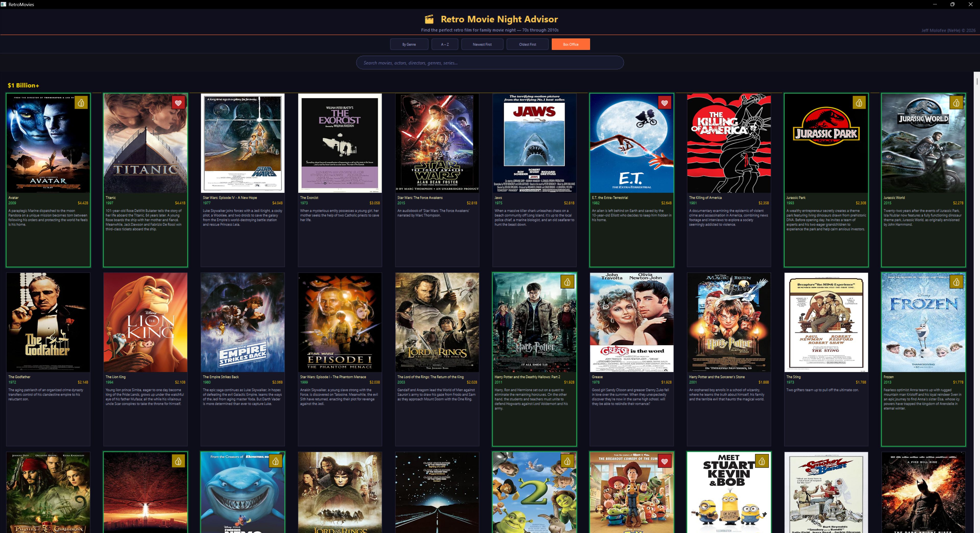Open The Killing of America poster
Screen dimensions: 980x533
pyautogui.click(x=729, y=143)
